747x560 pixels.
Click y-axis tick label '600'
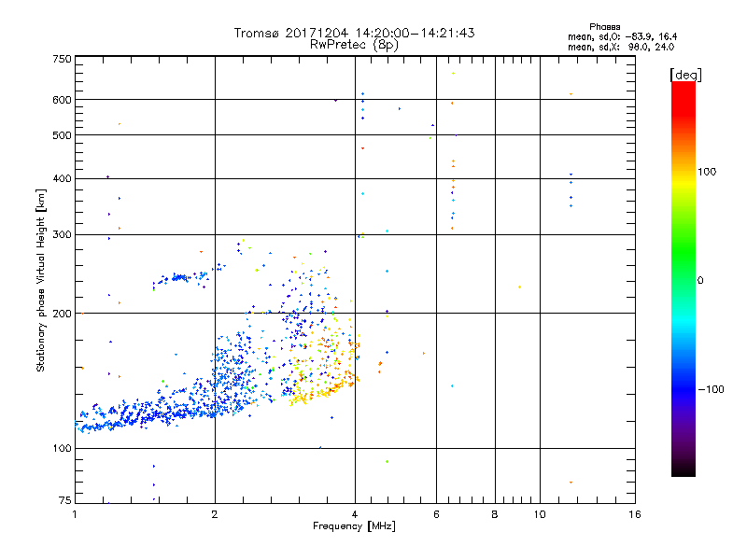[62, 100]
